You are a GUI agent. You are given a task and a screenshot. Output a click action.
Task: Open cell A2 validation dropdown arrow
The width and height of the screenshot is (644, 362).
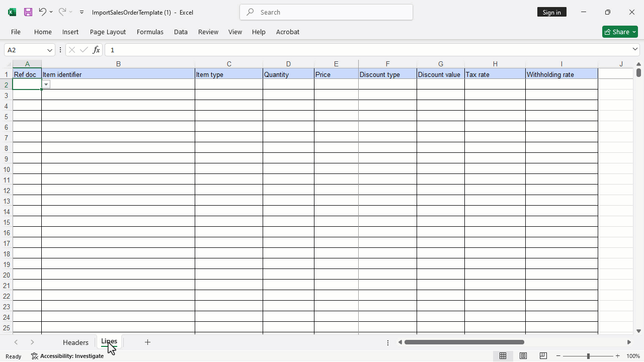(46, 84)
